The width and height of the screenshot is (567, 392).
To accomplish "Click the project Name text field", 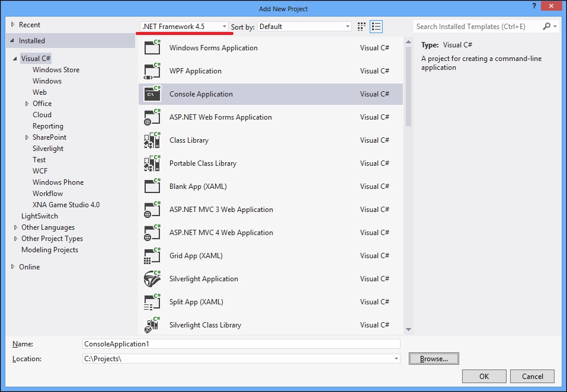I will (x=242, y=343).
